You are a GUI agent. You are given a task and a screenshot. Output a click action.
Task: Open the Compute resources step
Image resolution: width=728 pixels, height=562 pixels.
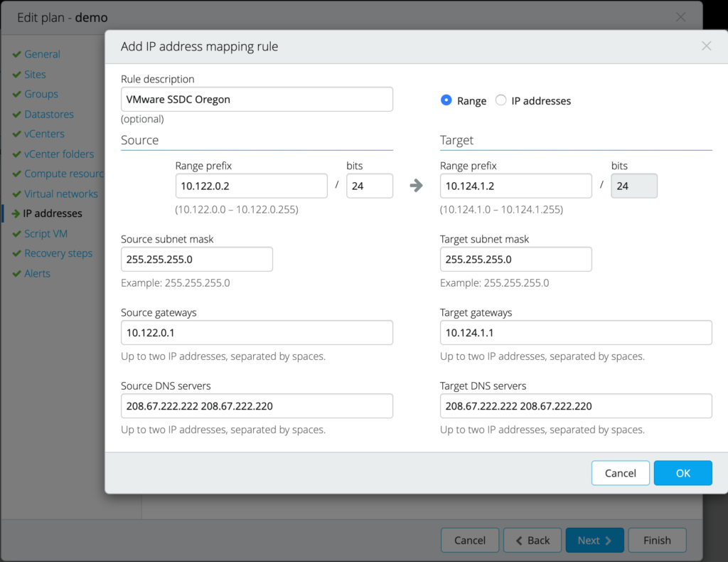[64, 174]
